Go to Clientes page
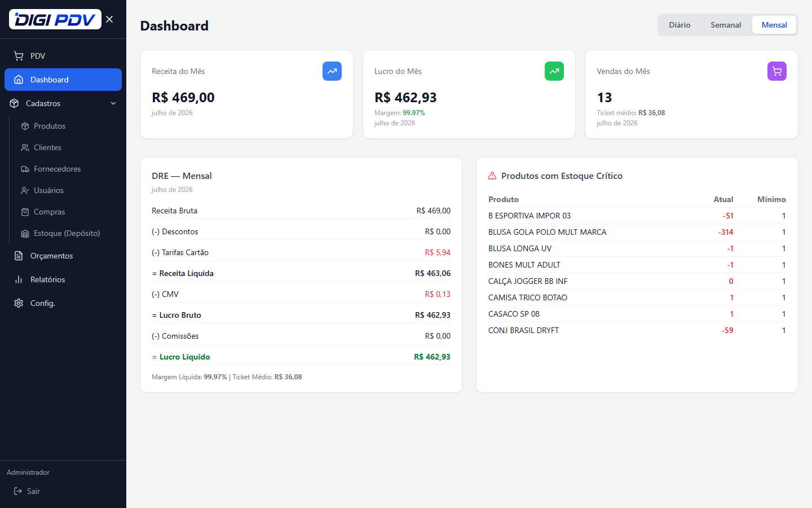 [x=47, y=147]
